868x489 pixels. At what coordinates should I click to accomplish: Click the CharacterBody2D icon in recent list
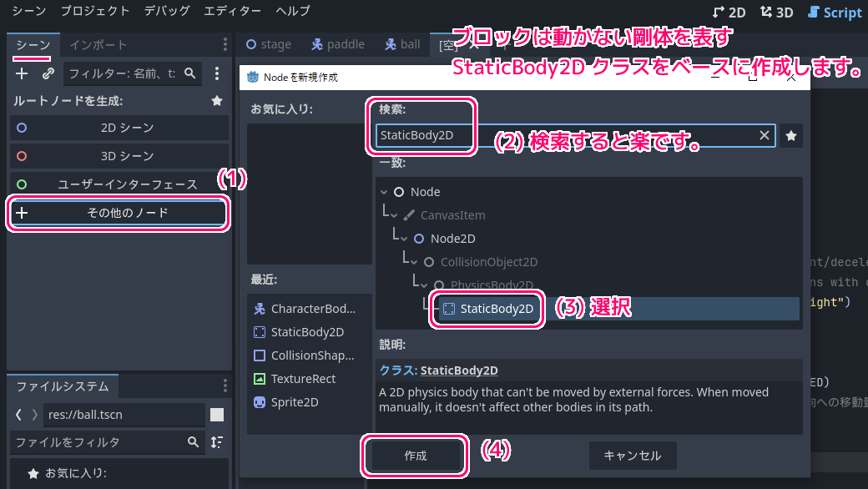point(259,309)
